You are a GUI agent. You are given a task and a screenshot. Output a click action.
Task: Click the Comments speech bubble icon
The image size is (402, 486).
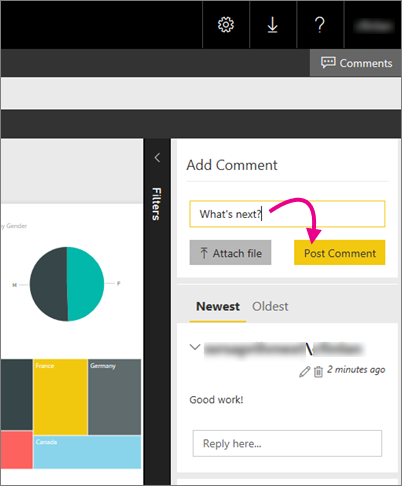(x=328, y=63)
